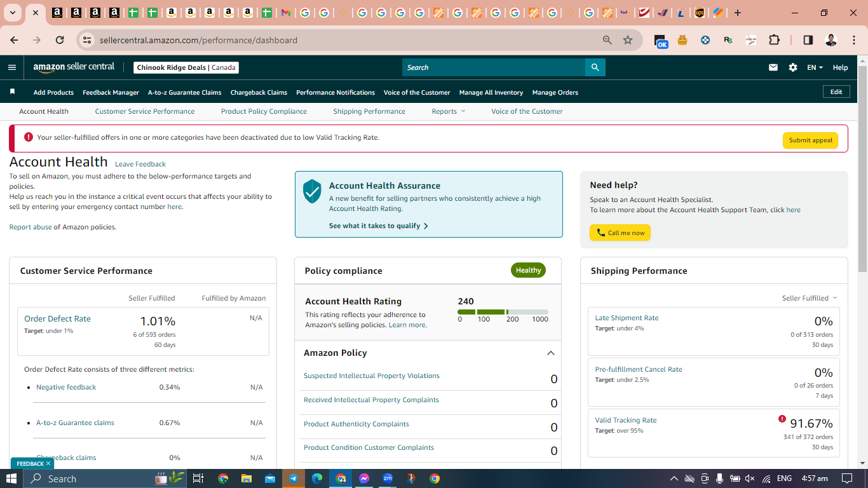The image size is (868, 488).
Task: Open the EN language dropdown
Action: click(815, 67)
